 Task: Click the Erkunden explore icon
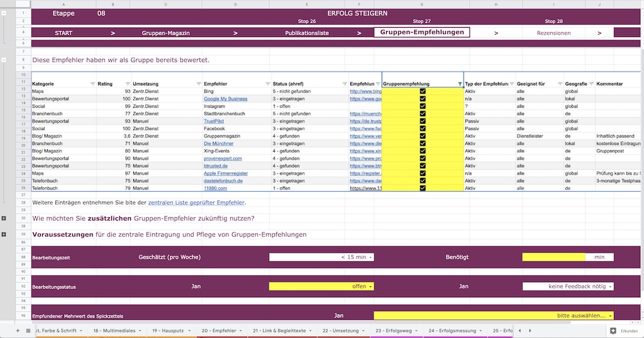[x=613, y=330]
